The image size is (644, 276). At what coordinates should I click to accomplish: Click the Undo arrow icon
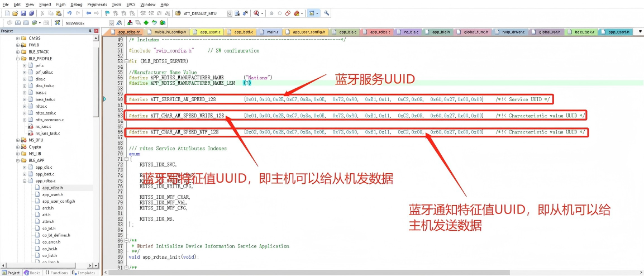point(69,13)
